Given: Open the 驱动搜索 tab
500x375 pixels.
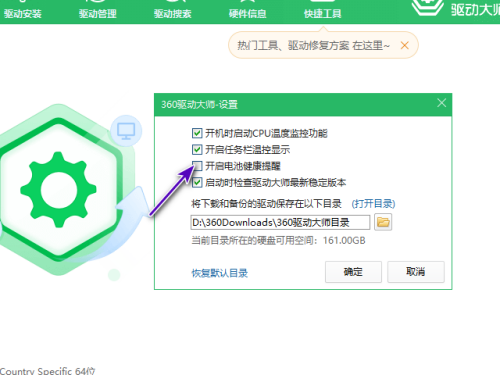Looking at the screenshot, I should [173, 13].
